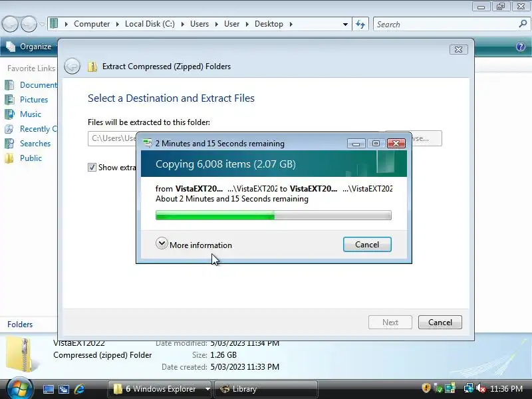Click the Documents folder icon

9,85
